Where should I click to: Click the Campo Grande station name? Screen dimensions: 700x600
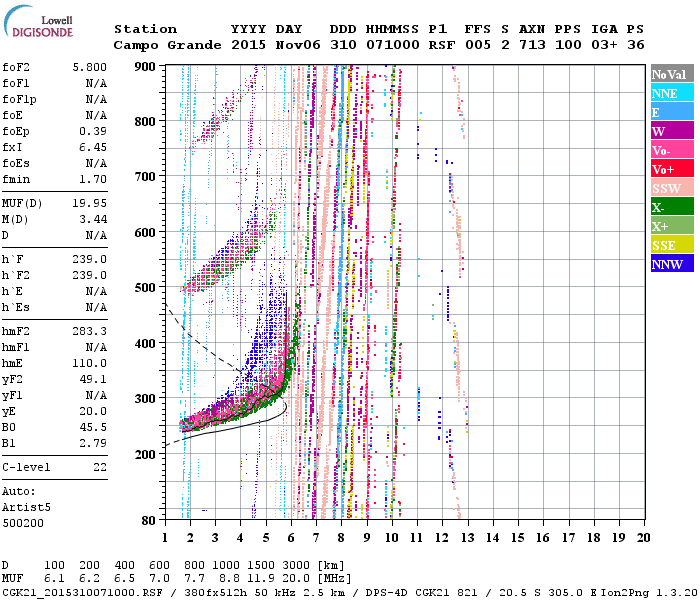point(167,45)
